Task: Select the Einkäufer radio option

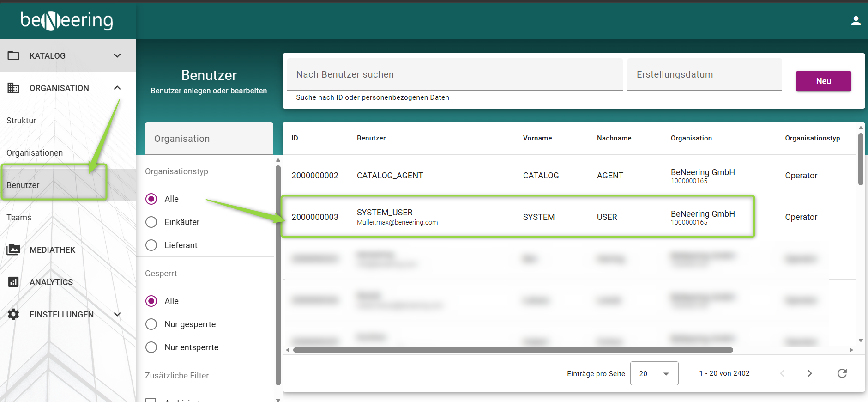Action: [151, 222]
